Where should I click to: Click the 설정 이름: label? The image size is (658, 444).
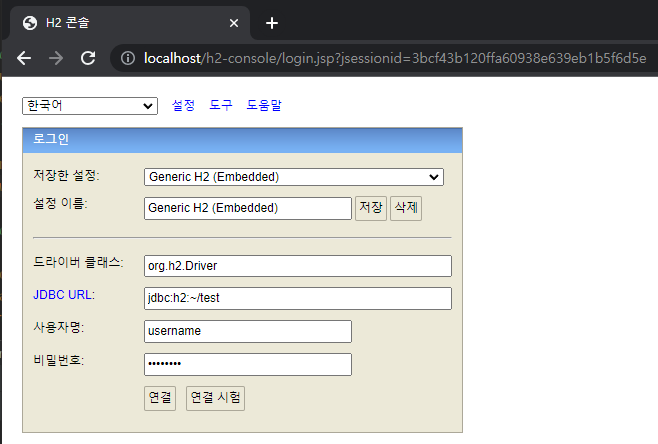point(60,204)
